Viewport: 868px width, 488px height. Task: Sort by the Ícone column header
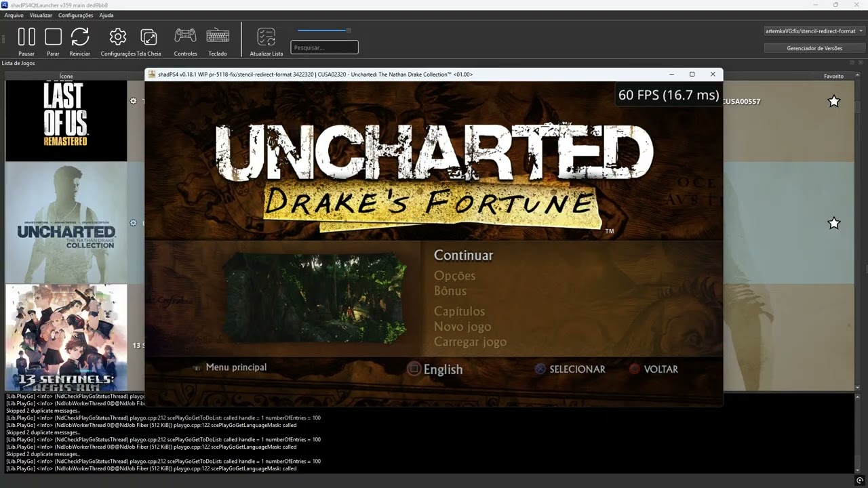pos(66,77)
